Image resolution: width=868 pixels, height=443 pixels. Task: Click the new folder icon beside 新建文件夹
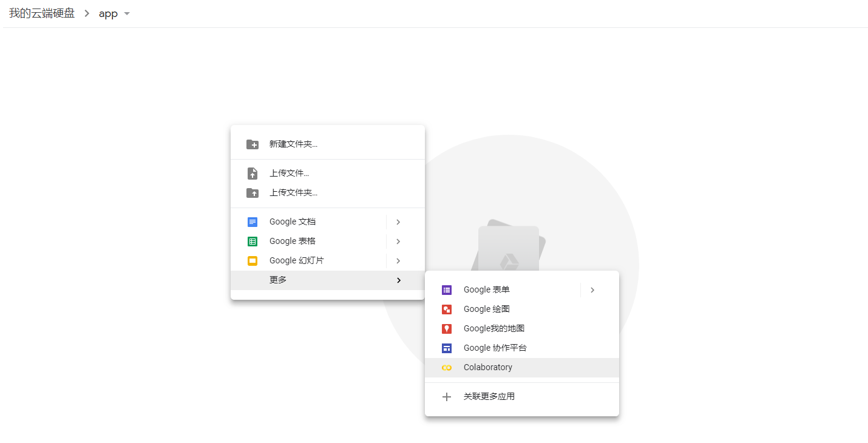tap(252, 143)
